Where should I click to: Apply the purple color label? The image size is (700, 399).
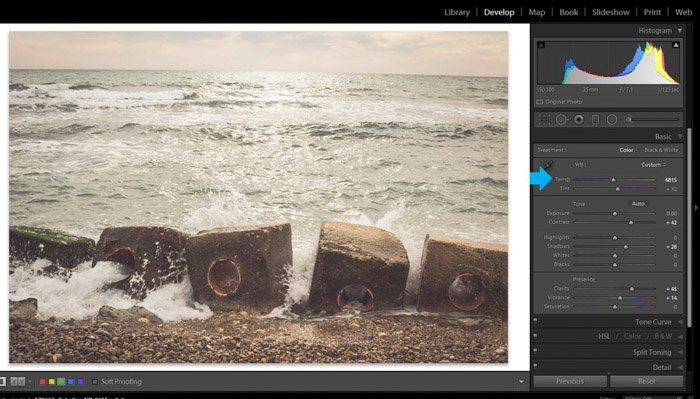[80, 382]
